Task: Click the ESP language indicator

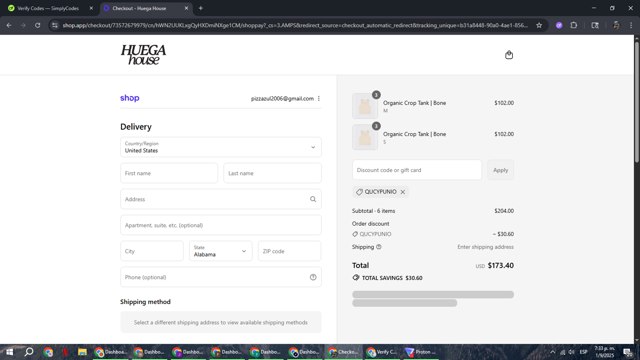Action: point(583,352)
